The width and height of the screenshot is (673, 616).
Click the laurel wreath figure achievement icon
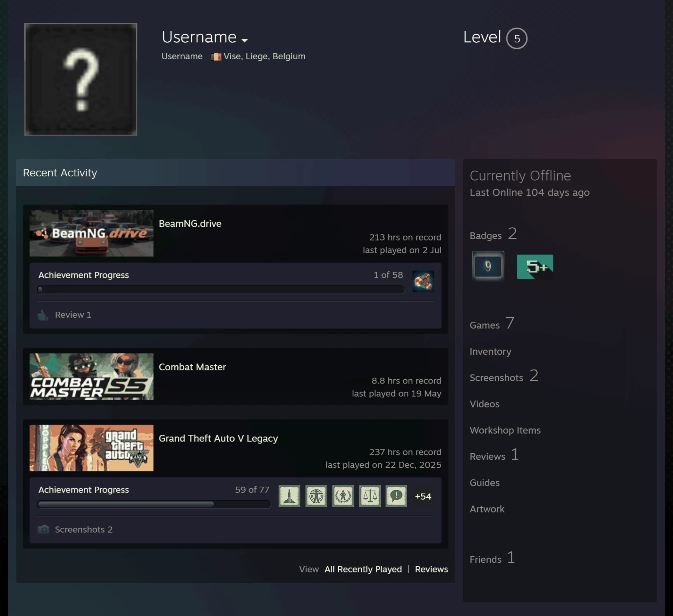click(x=343, y=496)
